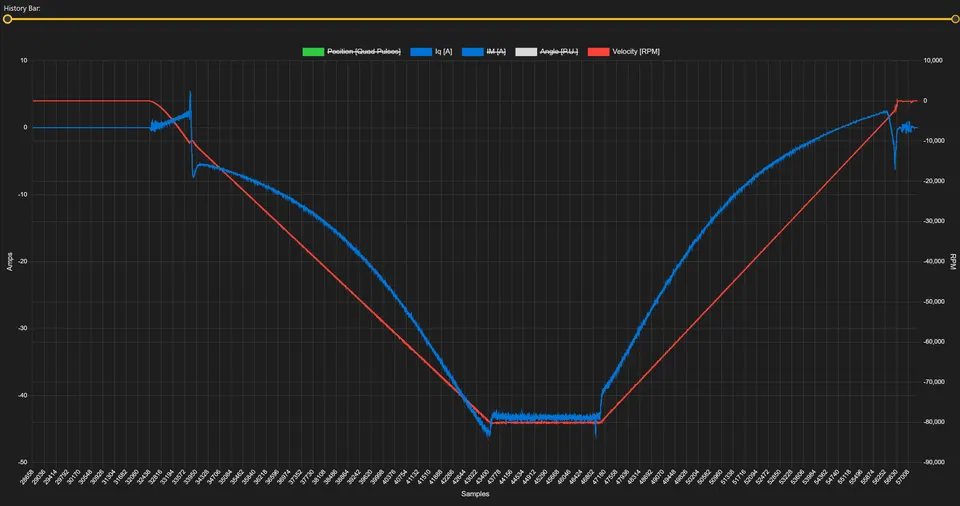960x506 pixels.
Task: Click the -30,000 tick on RPM axis
Action: point(934,221)
